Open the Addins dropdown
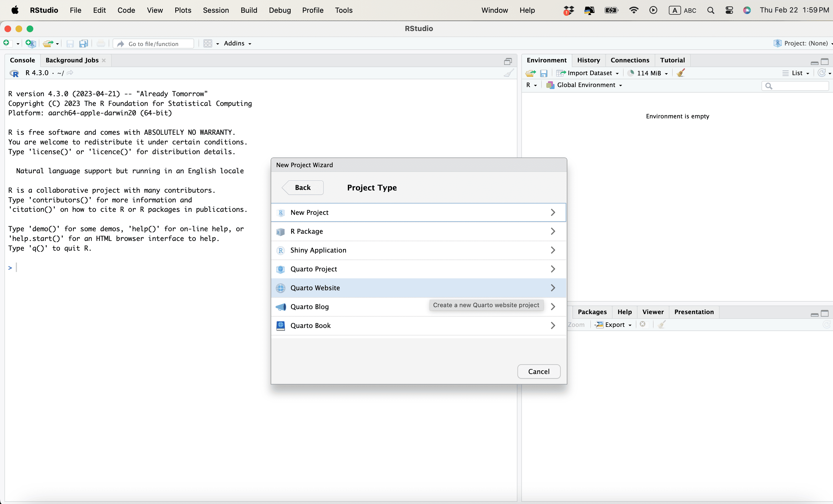833x504 pixels. point(237,43)
